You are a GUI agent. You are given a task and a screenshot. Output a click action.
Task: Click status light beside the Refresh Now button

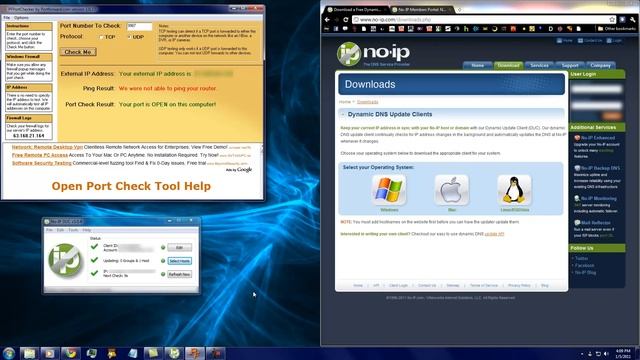tap(163, 274)
